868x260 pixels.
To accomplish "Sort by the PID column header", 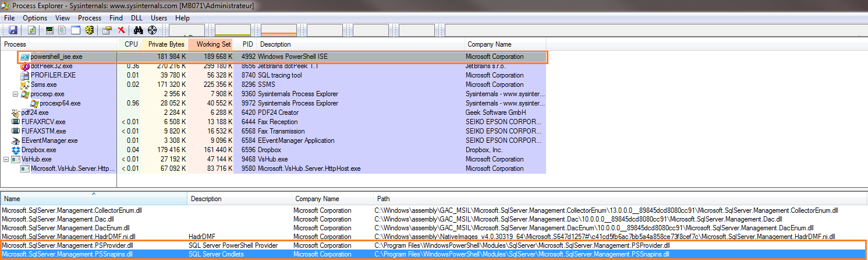I will click(x=245, y=44).
